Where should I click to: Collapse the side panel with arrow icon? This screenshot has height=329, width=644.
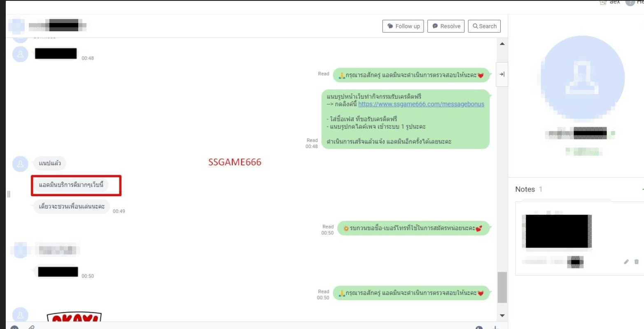pyautogui.click(x=502, y=74)
